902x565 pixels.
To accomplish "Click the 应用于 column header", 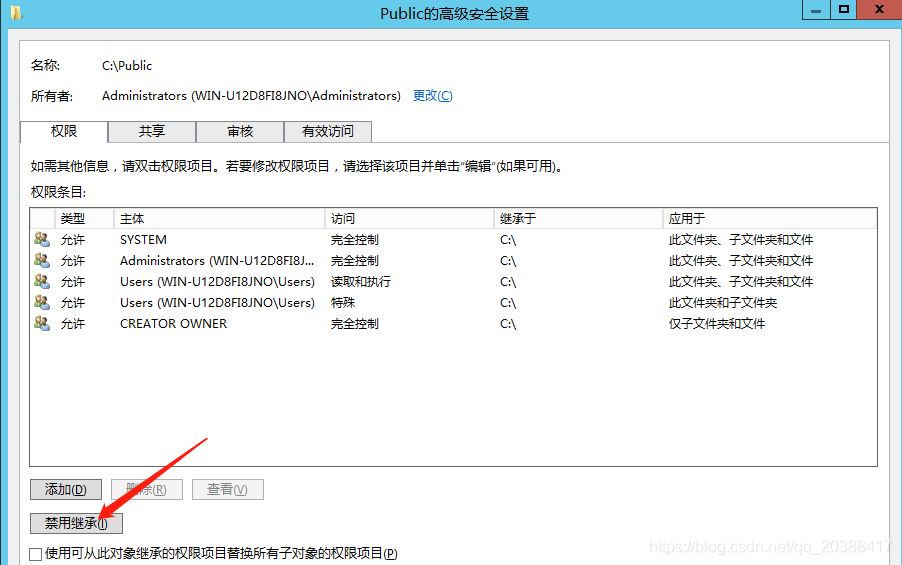I will point(770,218).
